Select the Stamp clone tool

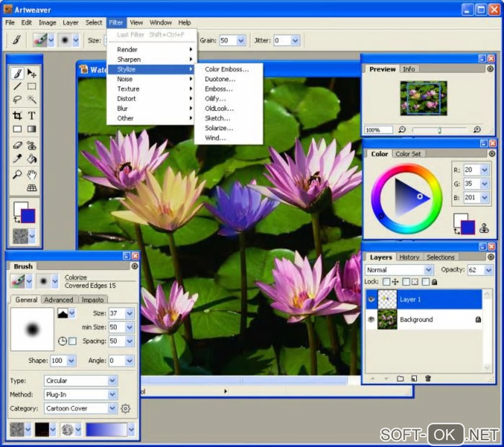pos(32,145)
